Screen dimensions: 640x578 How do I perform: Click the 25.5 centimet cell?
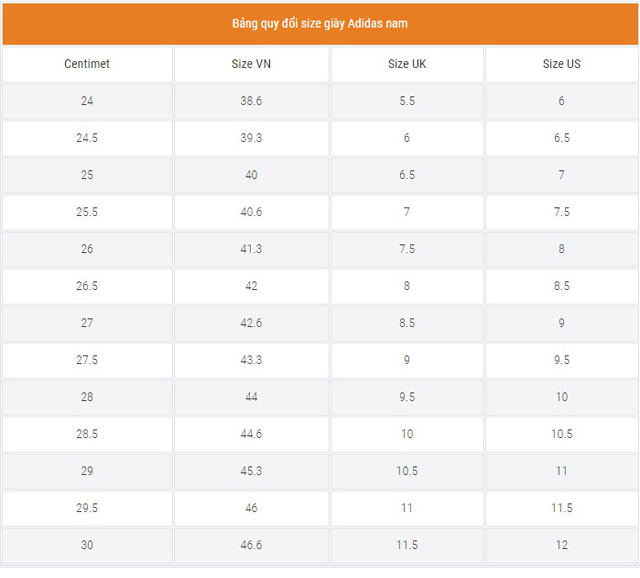coord(87,212)
